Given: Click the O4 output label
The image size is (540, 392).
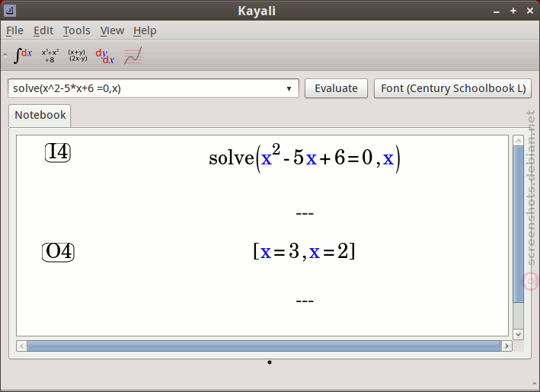Looking at the screenshot, I should coord(58,252).
